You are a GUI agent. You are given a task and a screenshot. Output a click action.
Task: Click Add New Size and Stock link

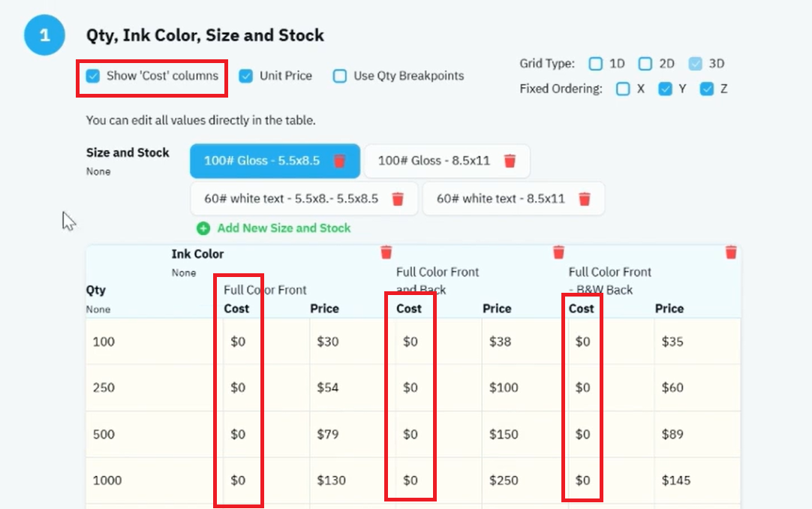284,228
